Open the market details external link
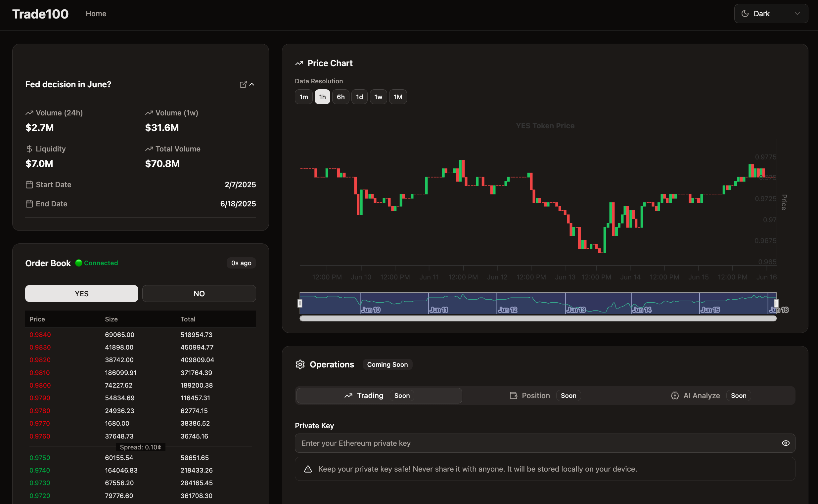Screen dimensions: 818x504 pyautogui.click(x=243, y=84)
